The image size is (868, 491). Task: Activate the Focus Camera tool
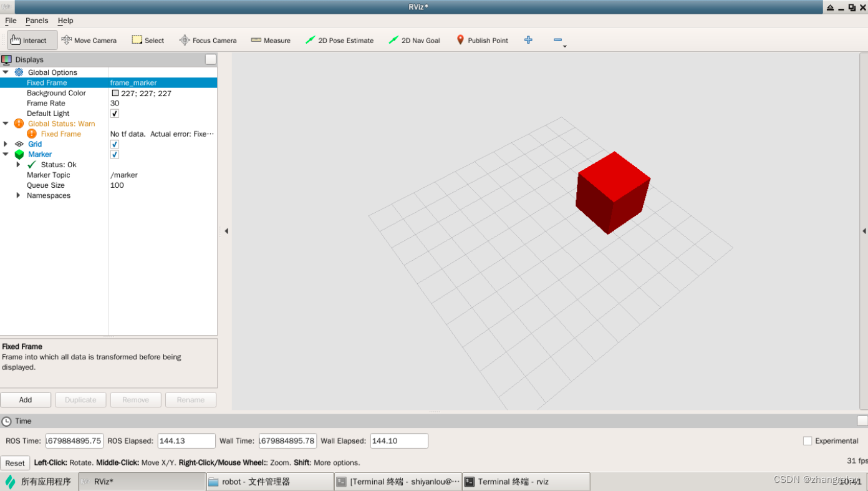[x=208, y=41]
